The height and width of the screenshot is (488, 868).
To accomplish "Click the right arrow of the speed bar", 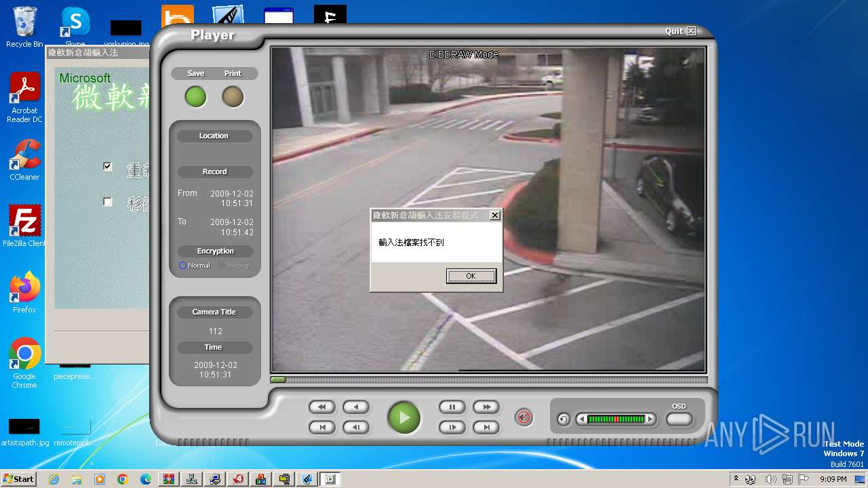I will point(650,420).
